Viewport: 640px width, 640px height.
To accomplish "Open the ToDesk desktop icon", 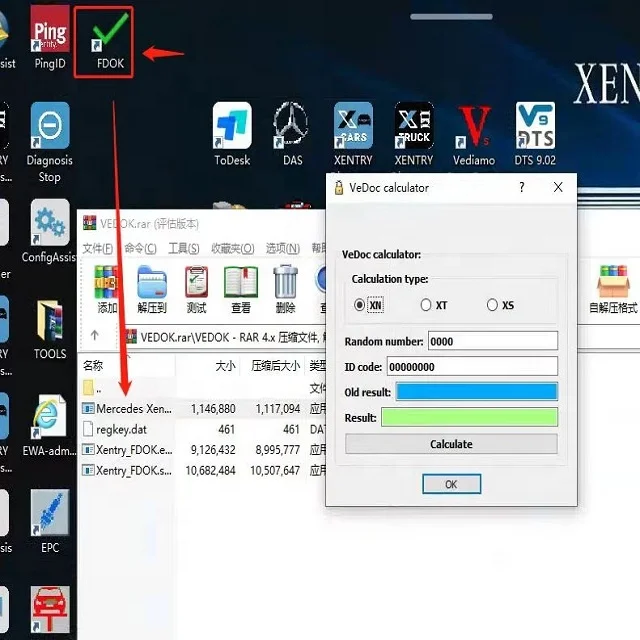I will 232,135.
